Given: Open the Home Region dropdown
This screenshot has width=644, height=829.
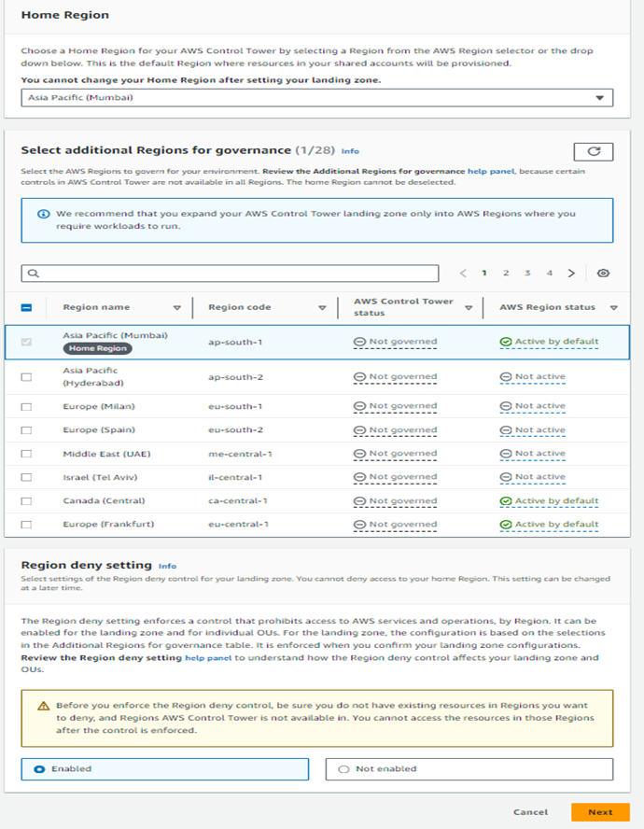Looking at the screenshot, I should pyautogui.click(x=316, y=98).
